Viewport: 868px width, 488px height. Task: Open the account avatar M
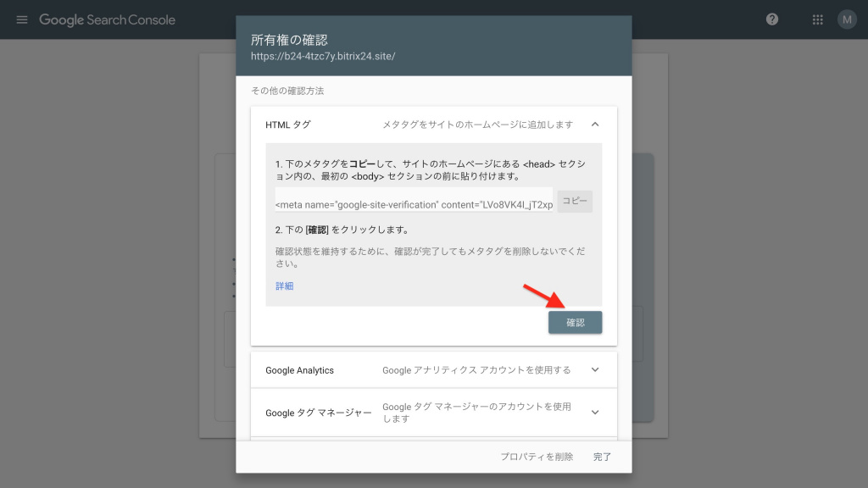[x=847, y=20]
